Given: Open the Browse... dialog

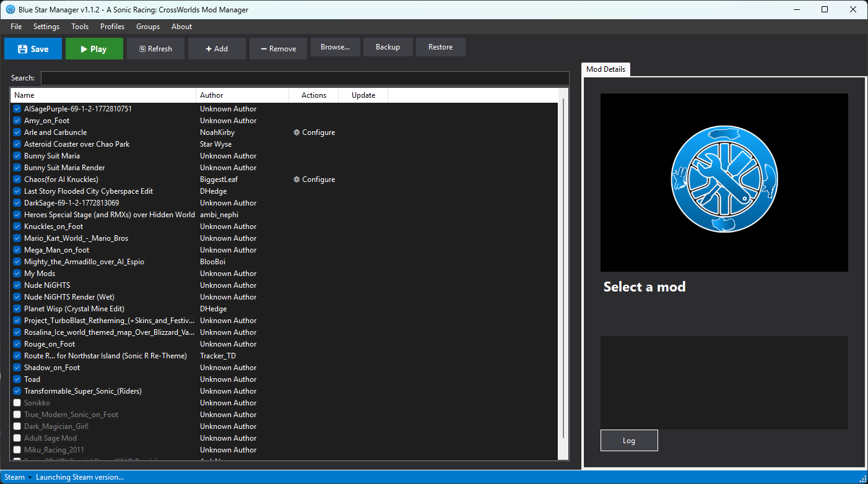Looking at the screenshot, I should click(x=336, y=47).
